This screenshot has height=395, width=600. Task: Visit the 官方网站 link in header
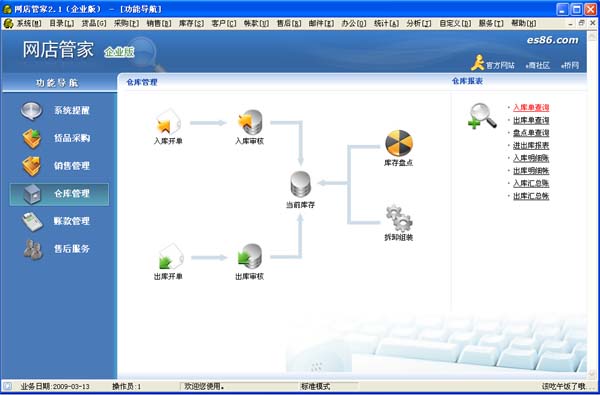[500, 65]
